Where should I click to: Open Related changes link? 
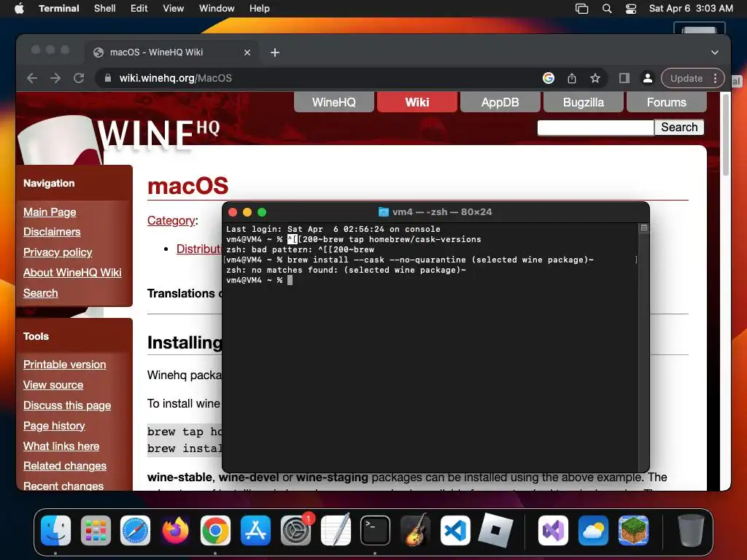(x=65, y=466)
